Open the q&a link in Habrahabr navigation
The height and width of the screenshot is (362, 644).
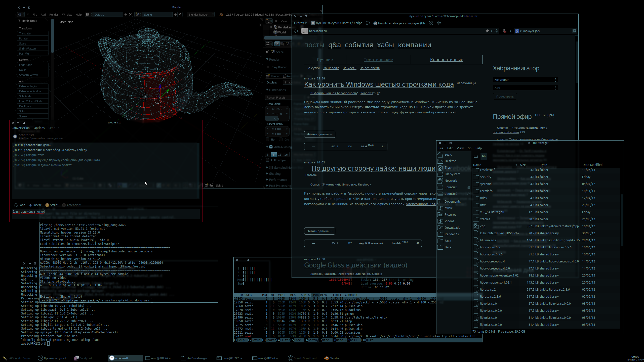(x=334, y=45)
